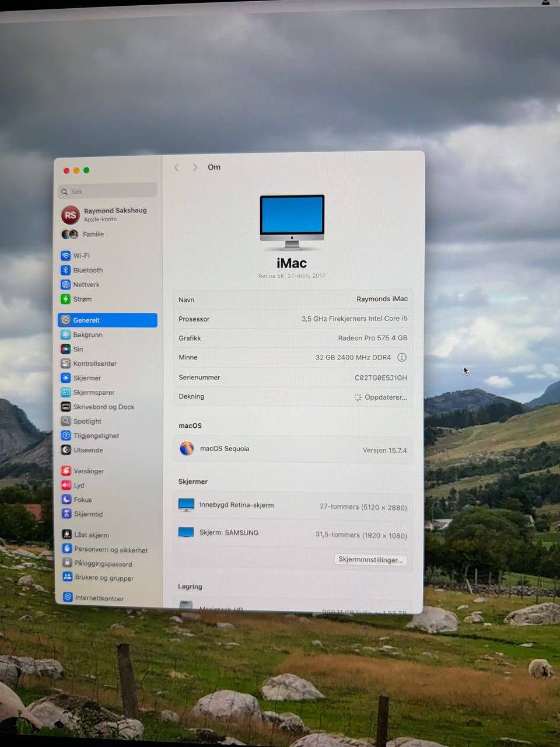The width and height of the screenshot is (560, 747).
Task: Open Skjermtid hourglass icon
Action: [66, 514]
